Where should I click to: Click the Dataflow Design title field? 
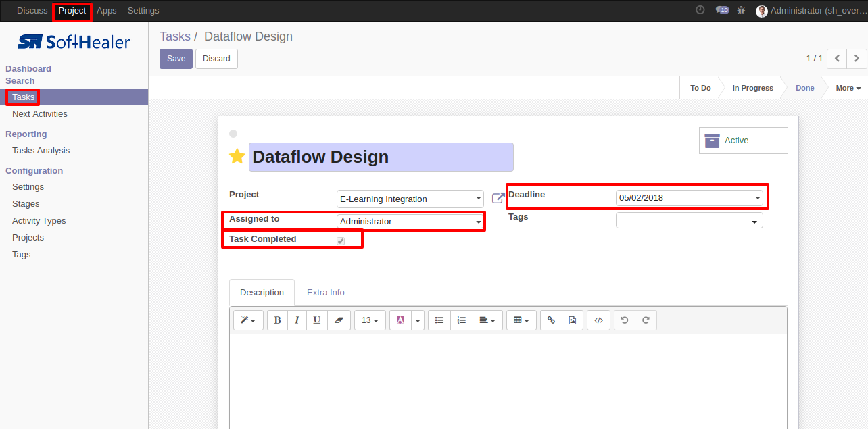(381, 157)
